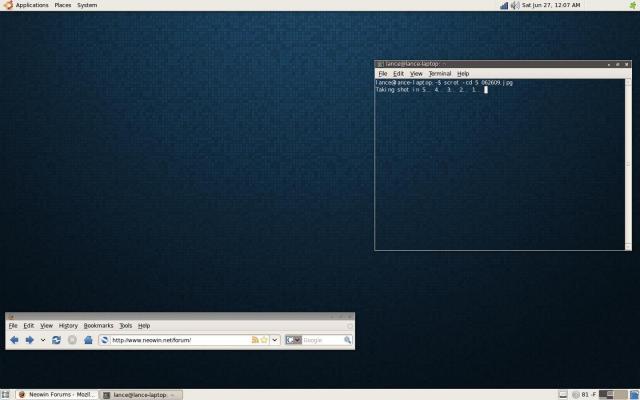Image resolution: width=640 pixels, height=400 pixels.
Task: Click the terminal window vertical scrollbar
Action: tap(628, 164)
